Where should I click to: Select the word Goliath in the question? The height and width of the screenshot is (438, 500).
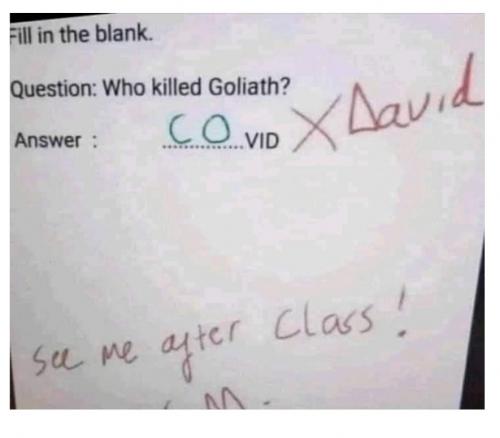point(249,87)
